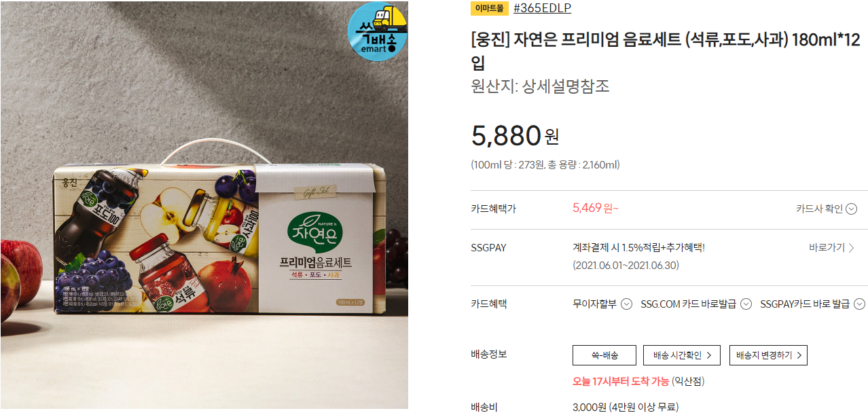The width and height of the screenshot is (868, 413).
Task: Click the arrow inside 배송지 변경하기 button
Action: [799, 355]
